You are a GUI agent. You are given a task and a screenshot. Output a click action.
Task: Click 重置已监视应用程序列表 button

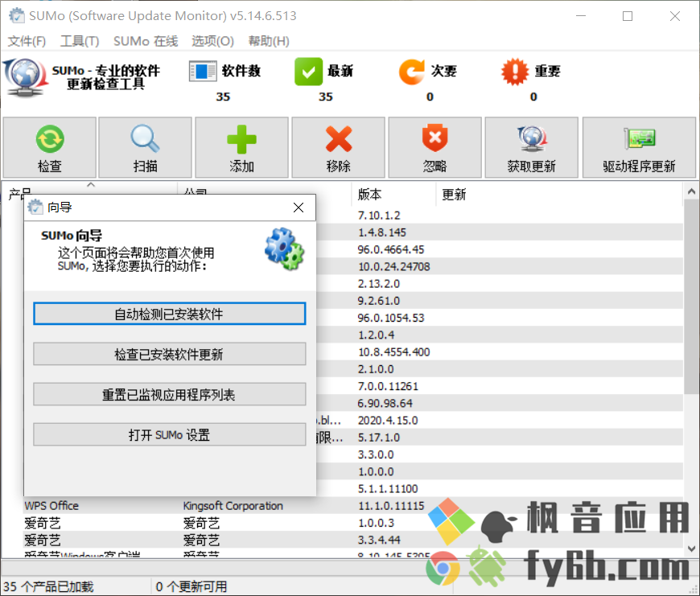[170, 394]
